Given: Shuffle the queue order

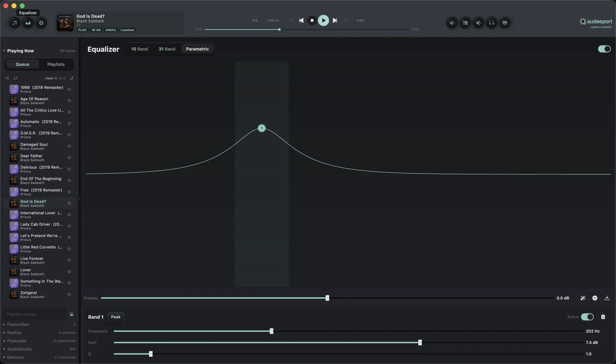Looking at the screenshot, I should (7, 78).
